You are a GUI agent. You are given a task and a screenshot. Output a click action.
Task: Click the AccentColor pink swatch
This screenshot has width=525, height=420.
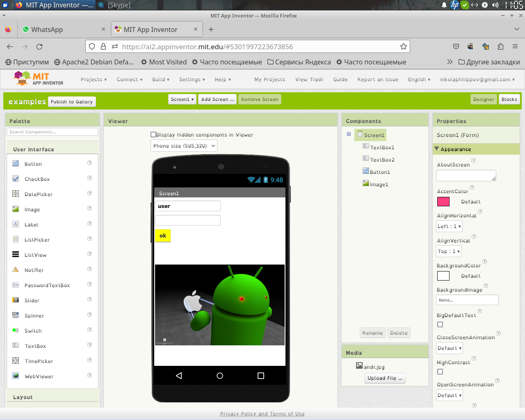[443, 202]
